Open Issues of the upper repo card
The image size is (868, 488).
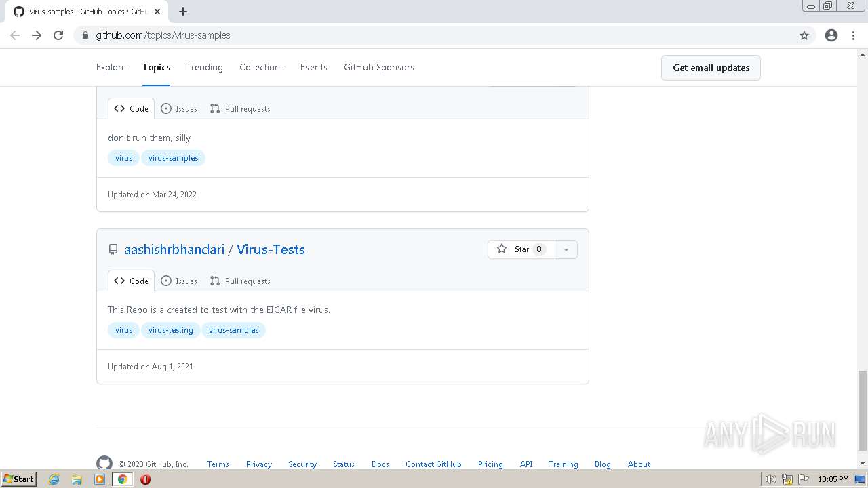pos(179,108)
